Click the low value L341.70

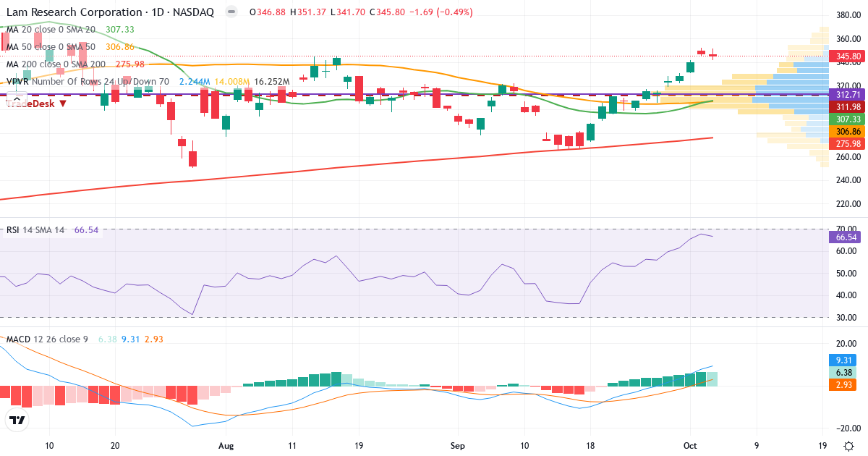click(x=349, y=12)
